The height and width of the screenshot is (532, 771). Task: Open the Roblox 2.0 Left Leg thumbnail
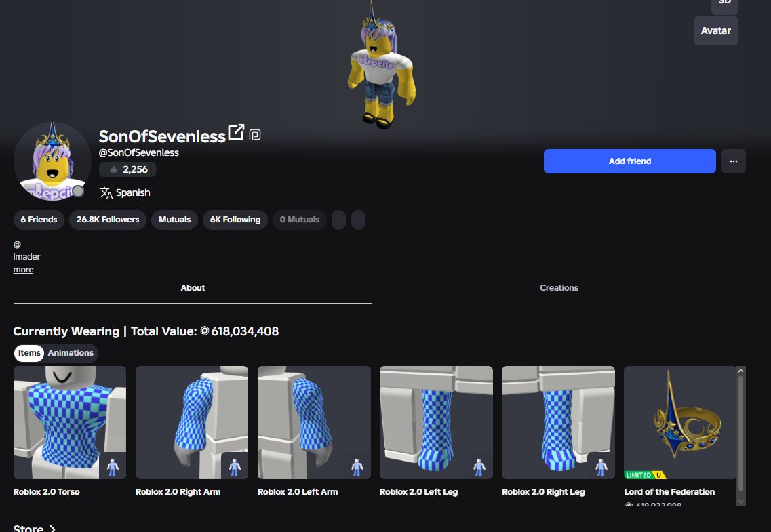436,422
